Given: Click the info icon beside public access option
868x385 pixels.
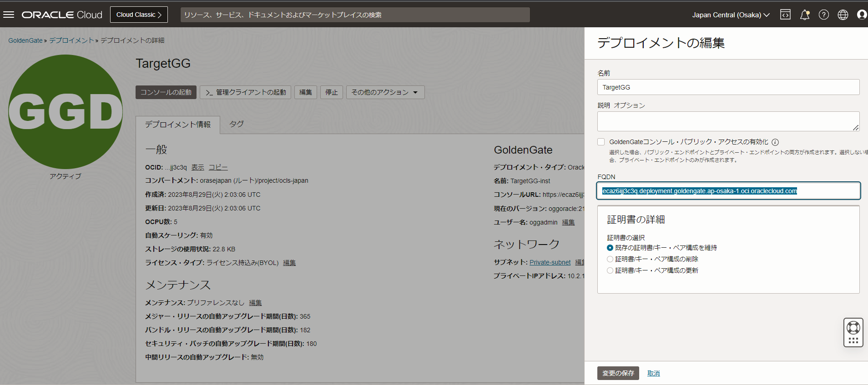Looking at the screenshot, I should pos(775,142).
